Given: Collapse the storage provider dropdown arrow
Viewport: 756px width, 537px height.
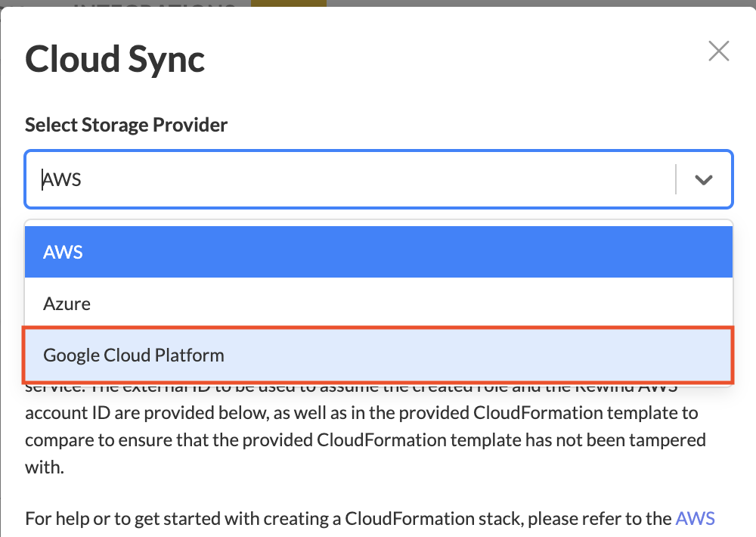Looking at the screenshot, I should (704, 180).
